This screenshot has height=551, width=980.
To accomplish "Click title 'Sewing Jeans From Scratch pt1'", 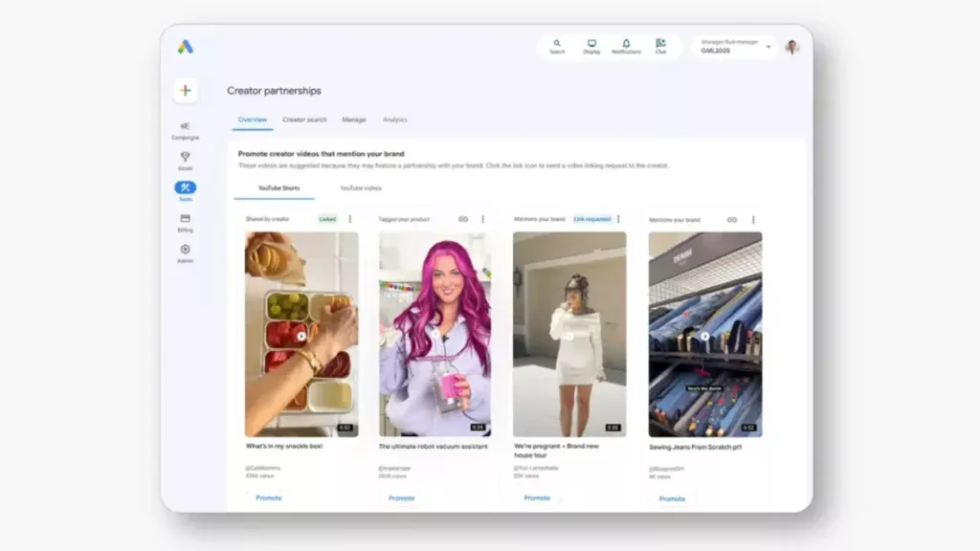I will click(x=695, y=448).
